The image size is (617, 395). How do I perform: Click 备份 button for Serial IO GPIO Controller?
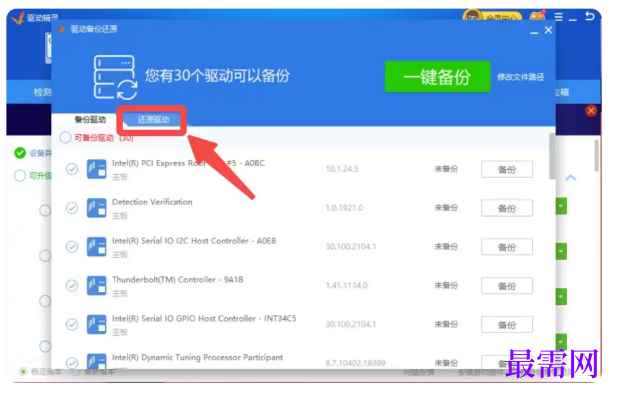point(507,325)
